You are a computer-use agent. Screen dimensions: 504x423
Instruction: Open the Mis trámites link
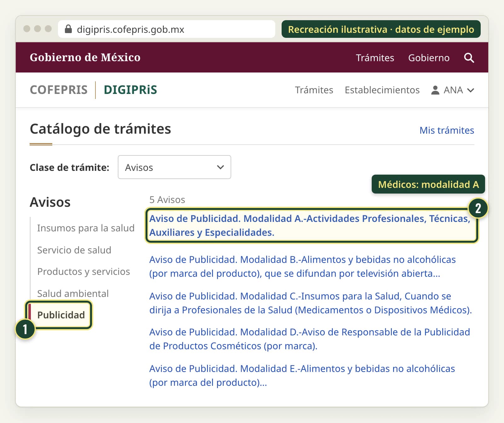[447, 130]
